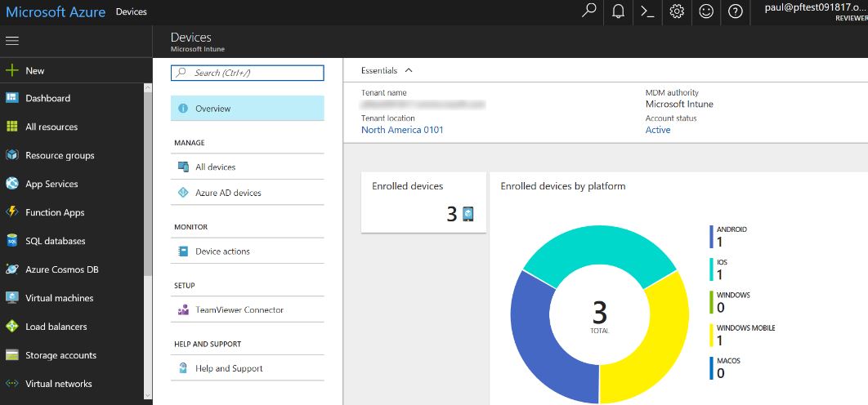Screen dimensions: 868x405
Task: Click the Microsoft Azure home link
Action: 56,11
